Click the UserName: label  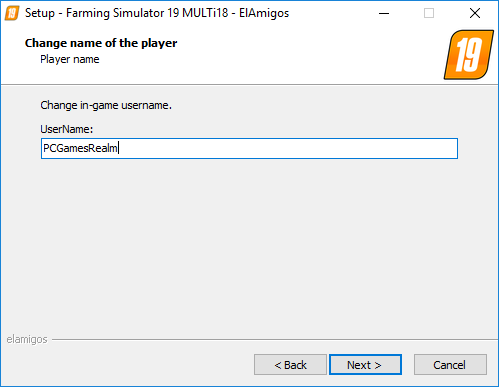tap(67, 129)
